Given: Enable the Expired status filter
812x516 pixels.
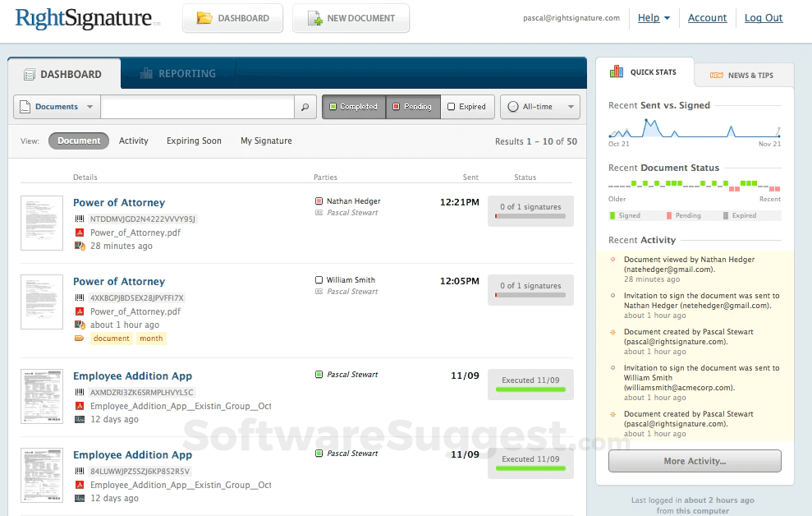Looking at the screenshot, I should (468, 106).
